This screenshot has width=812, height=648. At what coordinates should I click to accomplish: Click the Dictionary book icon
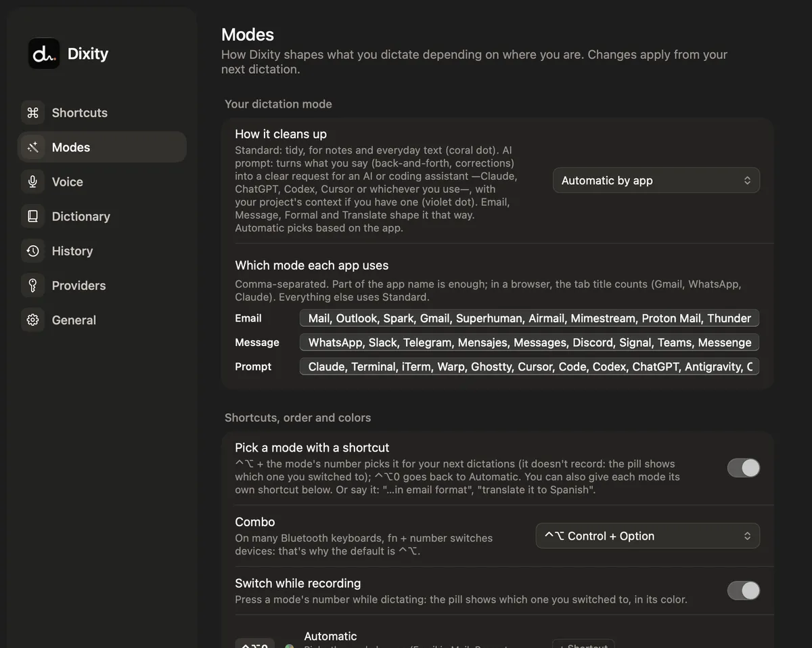point(32,216)
